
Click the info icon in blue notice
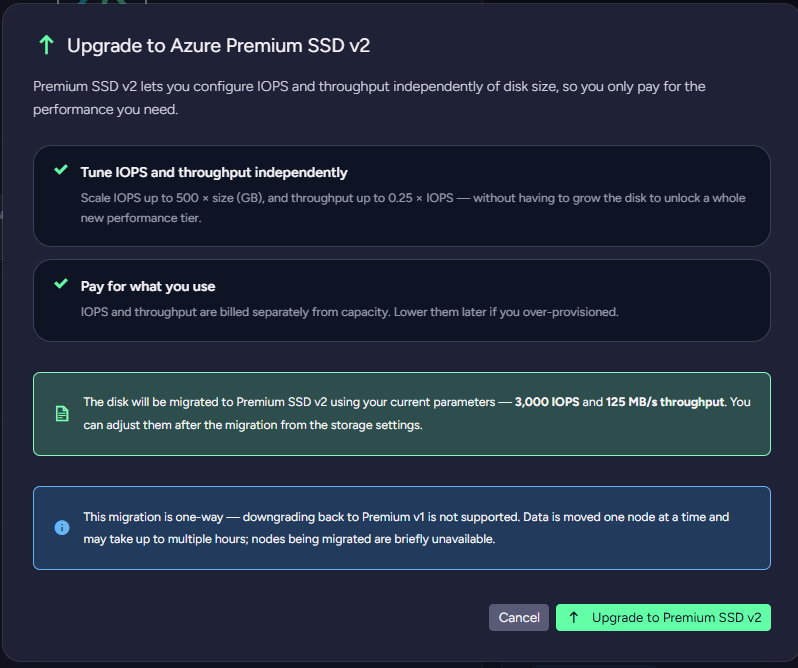(62, 528)
